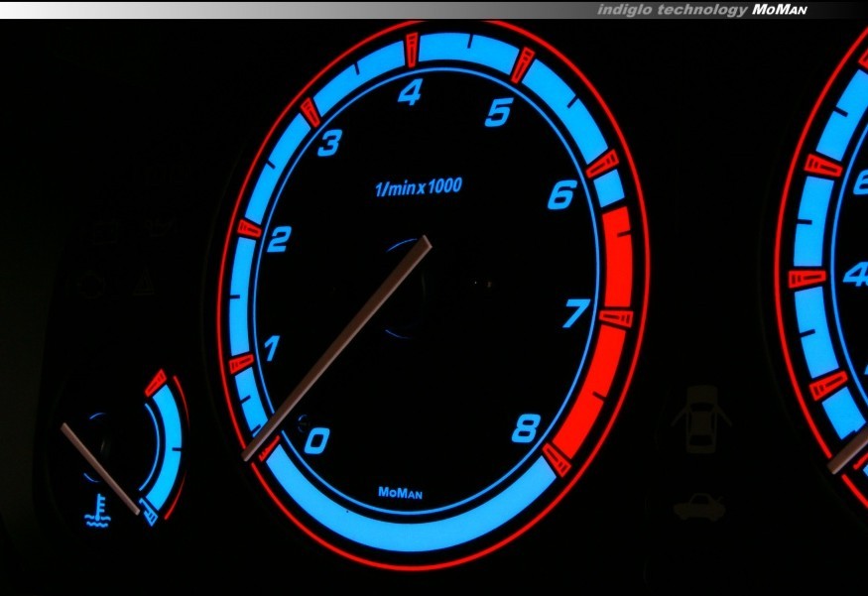Image resolution: width=868 pixels, height=596 pixels.
Task: Click the number 0 on the tachometer
Action: [x=315, y=439]
